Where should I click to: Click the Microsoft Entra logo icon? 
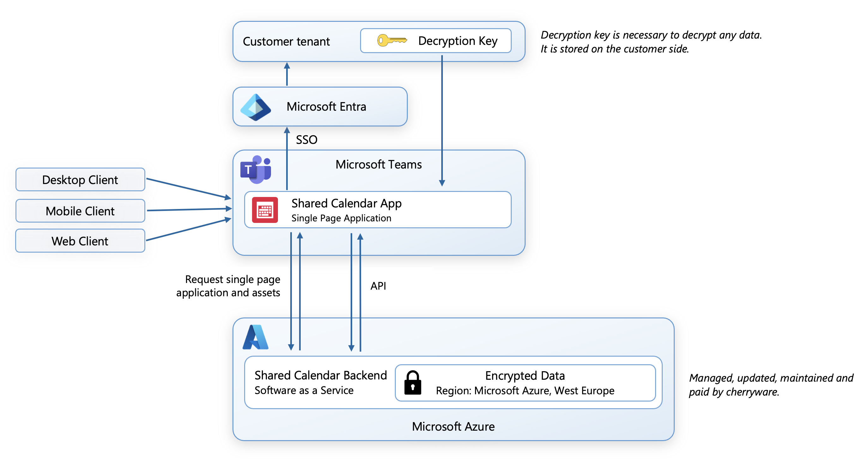tap(256, 107)
